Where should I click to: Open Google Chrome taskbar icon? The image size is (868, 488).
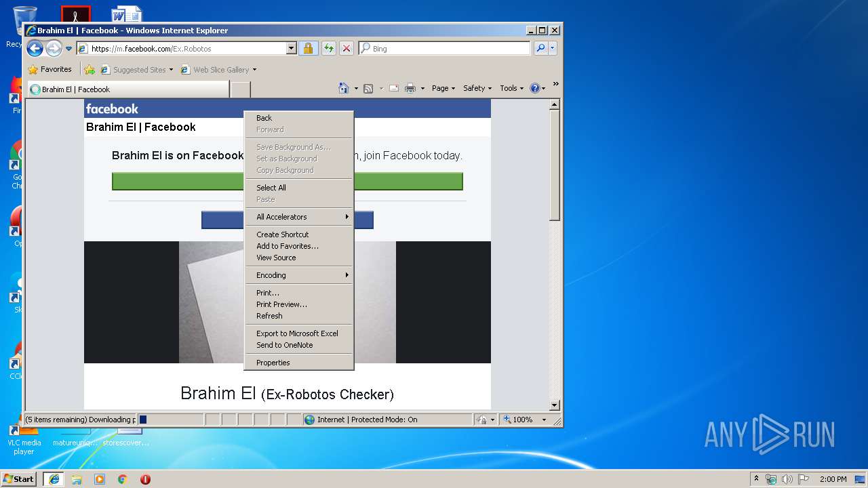point(123,479)
